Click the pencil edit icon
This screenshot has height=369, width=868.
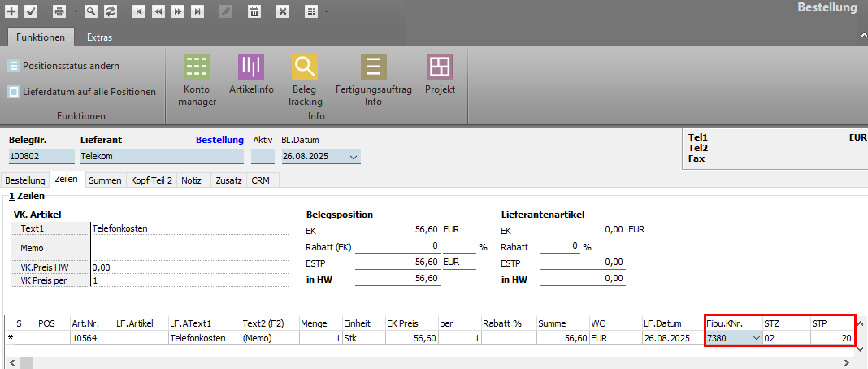[x=226, y=11]
